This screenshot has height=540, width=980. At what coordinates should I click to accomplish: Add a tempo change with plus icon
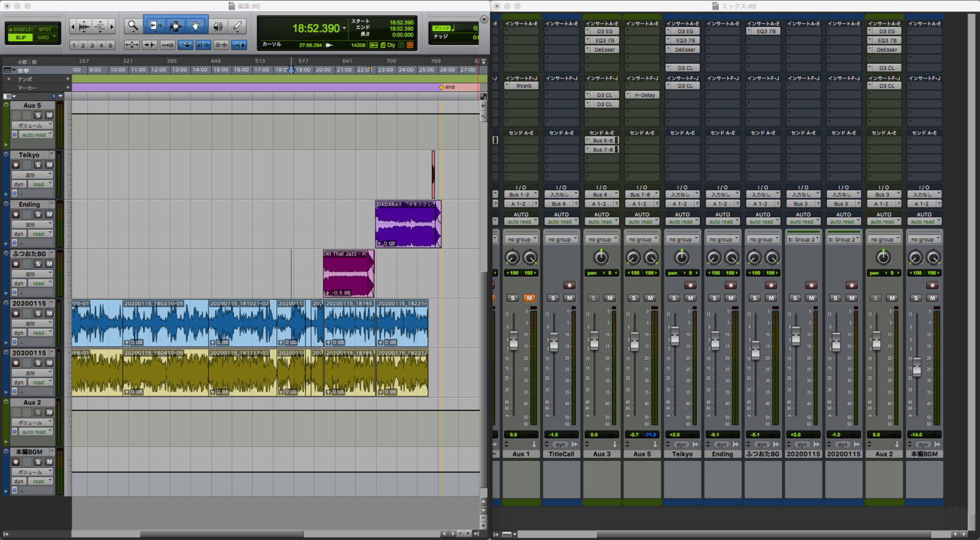[68, 79]
